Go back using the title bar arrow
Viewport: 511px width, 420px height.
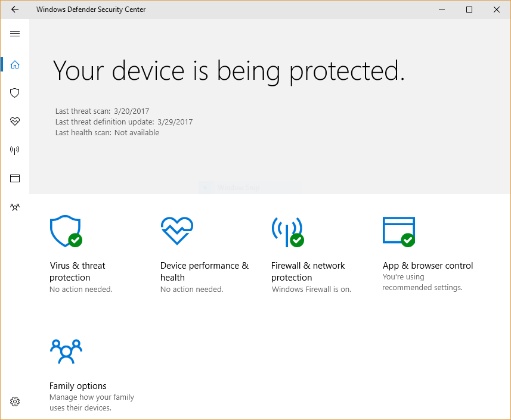point(15,10)
